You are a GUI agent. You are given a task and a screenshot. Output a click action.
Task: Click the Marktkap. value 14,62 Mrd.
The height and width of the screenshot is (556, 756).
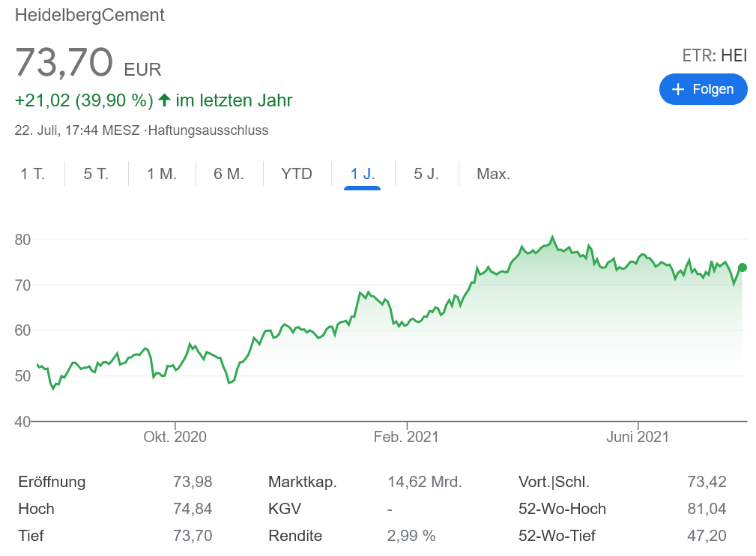pyautogui.click(x=424, y=482)
